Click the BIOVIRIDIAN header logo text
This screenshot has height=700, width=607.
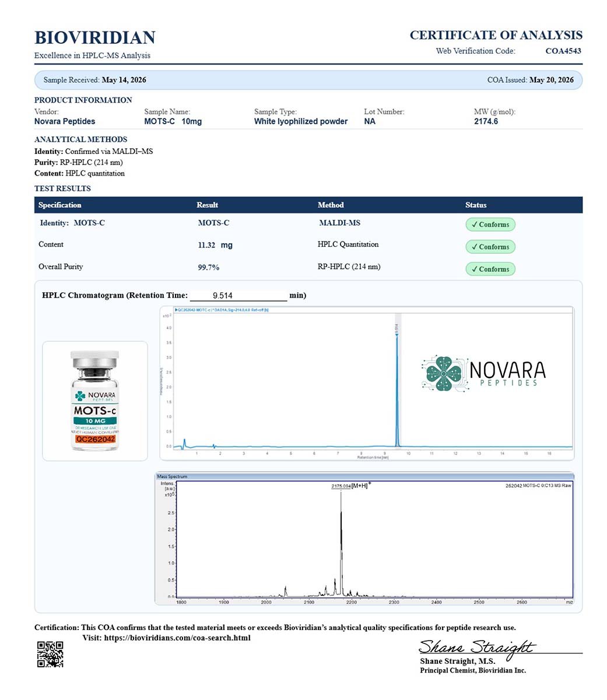point(95,37)
